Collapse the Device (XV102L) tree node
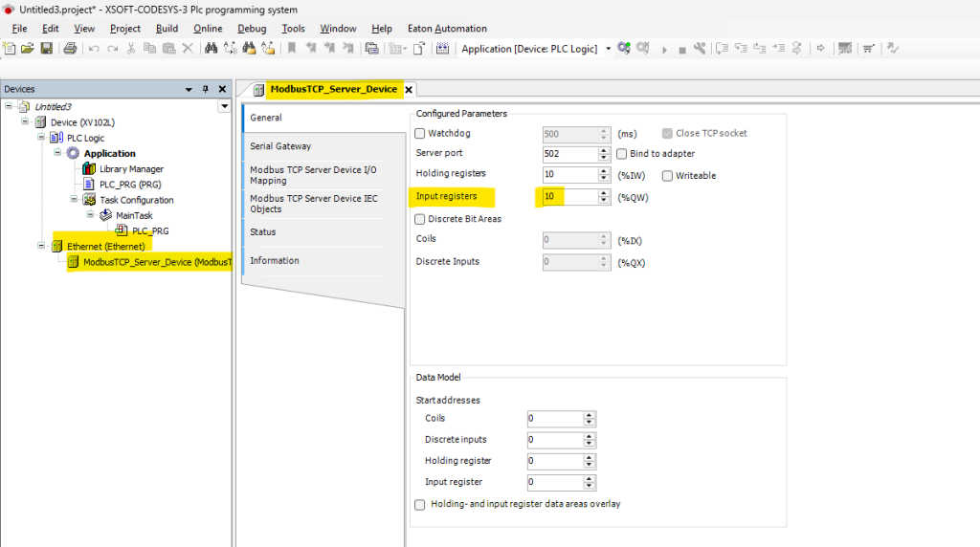Screen dimensions: 980x547 click(25, 121)
